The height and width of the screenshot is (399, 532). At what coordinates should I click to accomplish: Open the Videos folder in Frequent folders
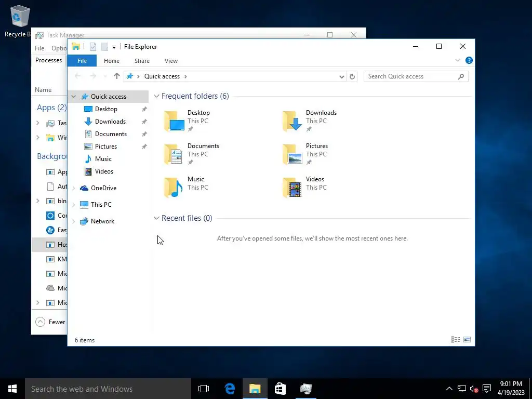[x=304, y=187]
